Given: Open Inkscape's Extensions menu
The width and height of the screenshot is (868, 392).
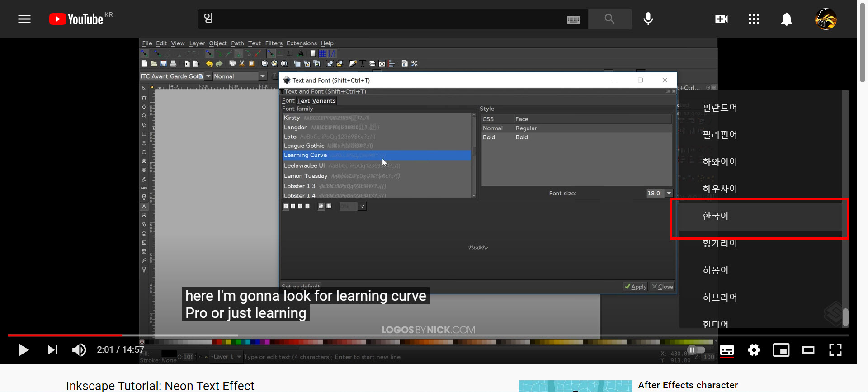Looking at the screenshot, I should pyautogui.click(x=302, y=43).
